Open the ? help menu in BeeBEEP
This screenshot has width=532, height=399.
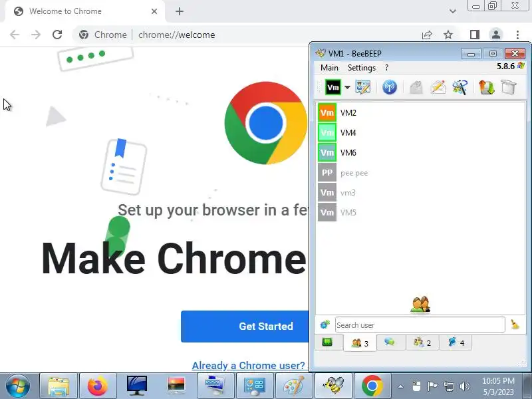(386, 68)
